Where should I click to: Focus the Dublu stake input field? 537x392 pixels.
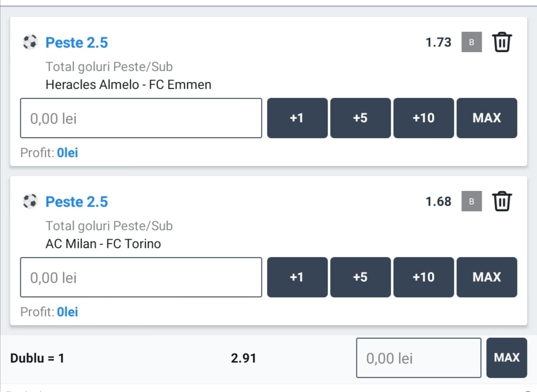pyautogui.click(x=419, y=358)
